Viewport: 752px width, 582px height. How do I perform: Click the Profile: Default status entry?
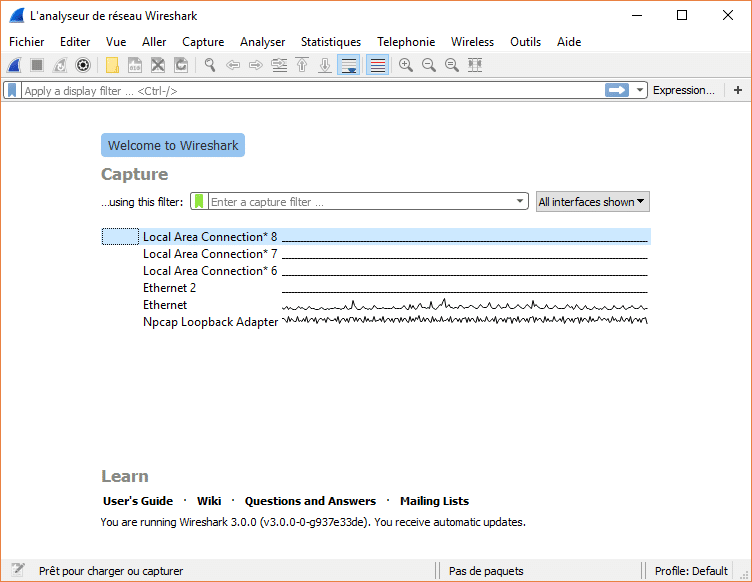(x=691, y=571)
